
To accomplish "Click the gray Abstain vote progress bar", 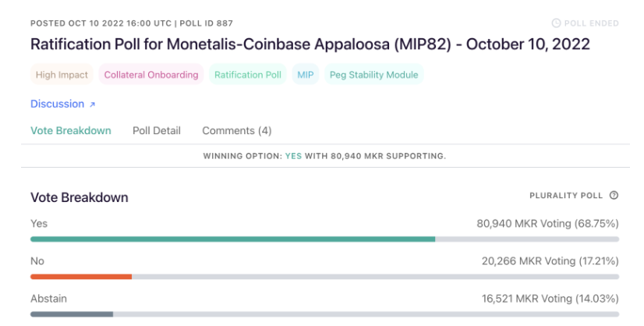I will click(x=72, y=314).
